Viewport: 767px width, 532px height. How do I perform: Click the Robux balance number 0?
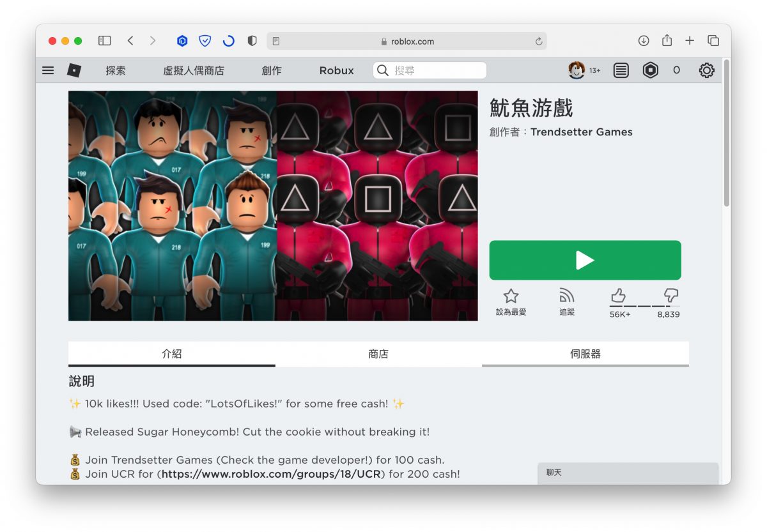(676, 70)
